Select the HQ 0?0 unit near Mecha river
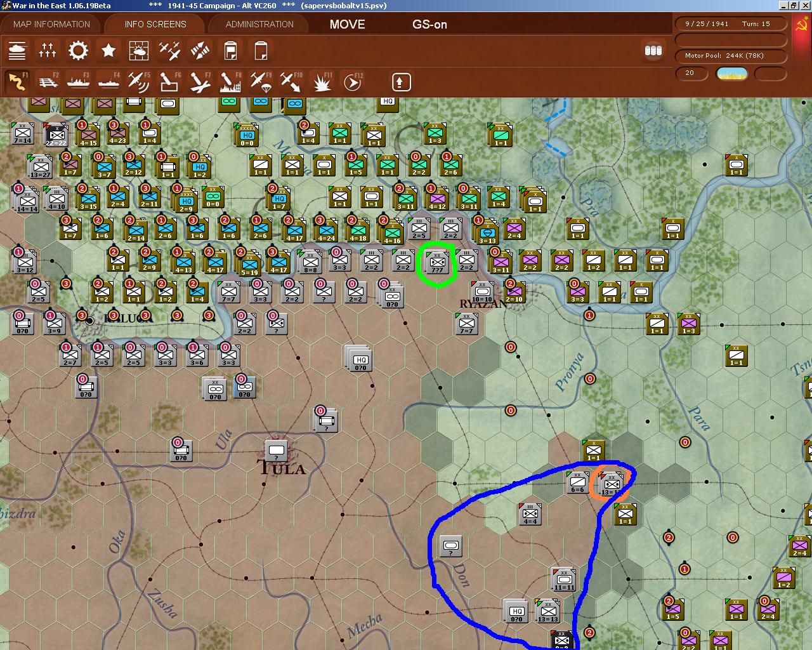Screen dimensions: 812x650 [x=516, y=611]
